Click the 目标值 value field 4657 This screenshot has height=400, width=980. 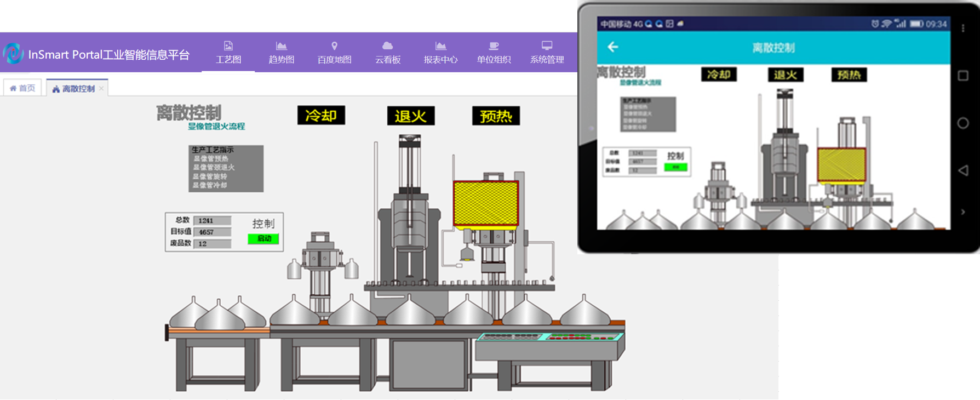(212, 232)
